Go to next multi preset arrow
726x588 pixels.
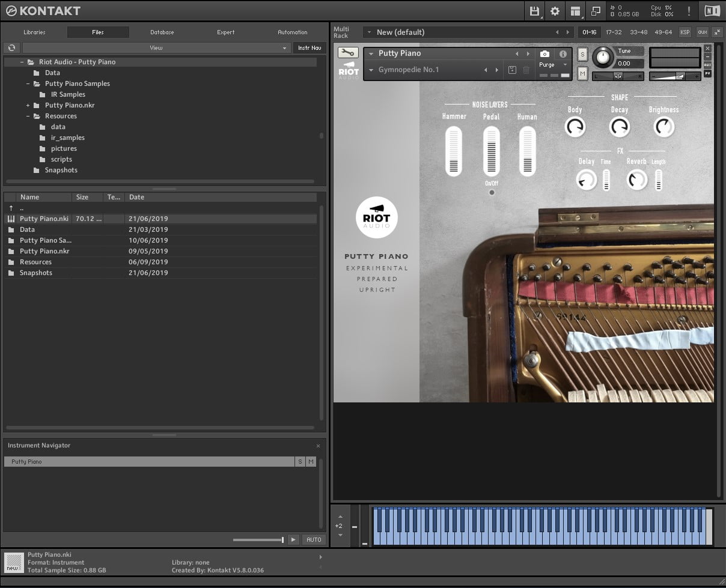pyautogui.click(x=568, y=32)
